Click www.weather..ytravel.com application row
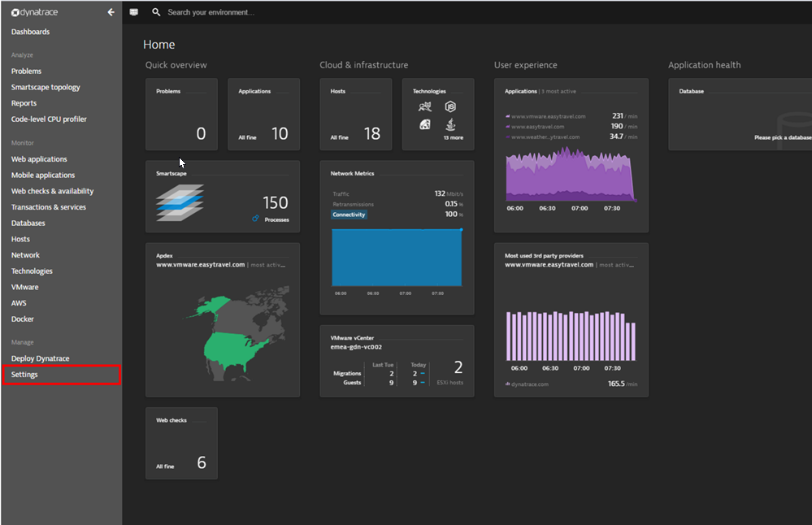 click(571, 137)
